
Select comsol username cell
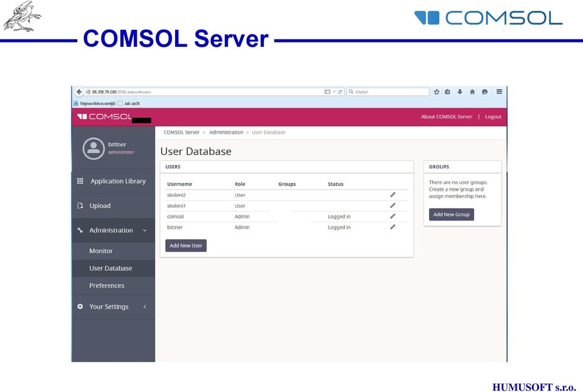click(175, 216)
